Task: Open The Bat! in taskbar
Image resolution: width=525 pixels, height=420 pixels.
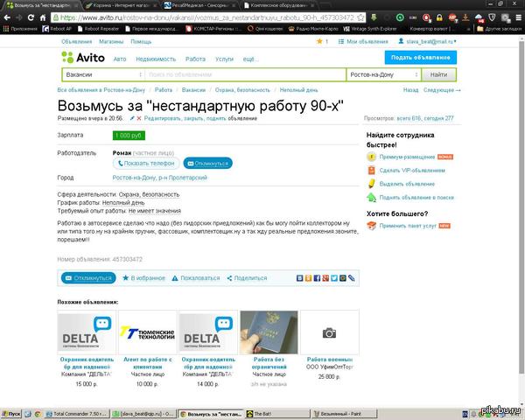Action: point(278,414)
